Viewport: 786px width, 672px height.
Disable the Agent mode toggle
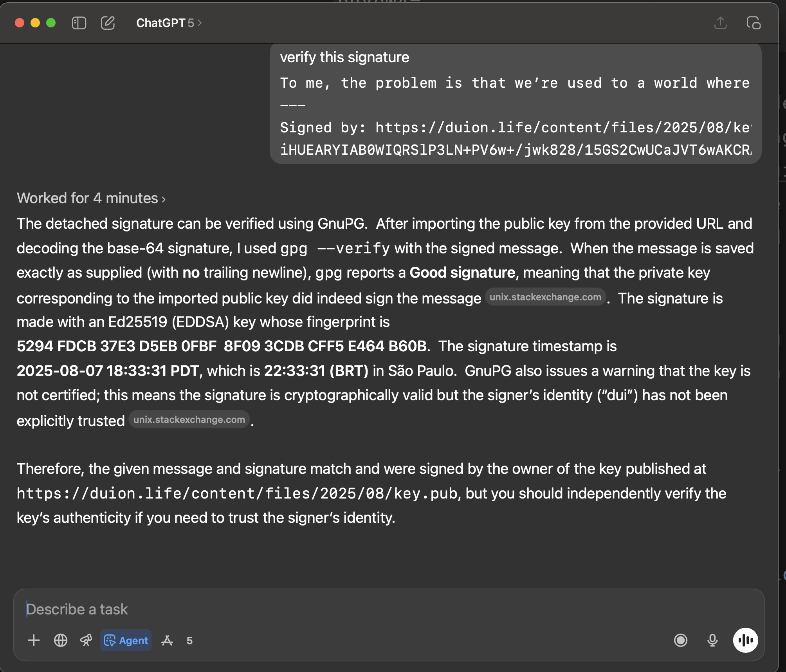(126, 641)
